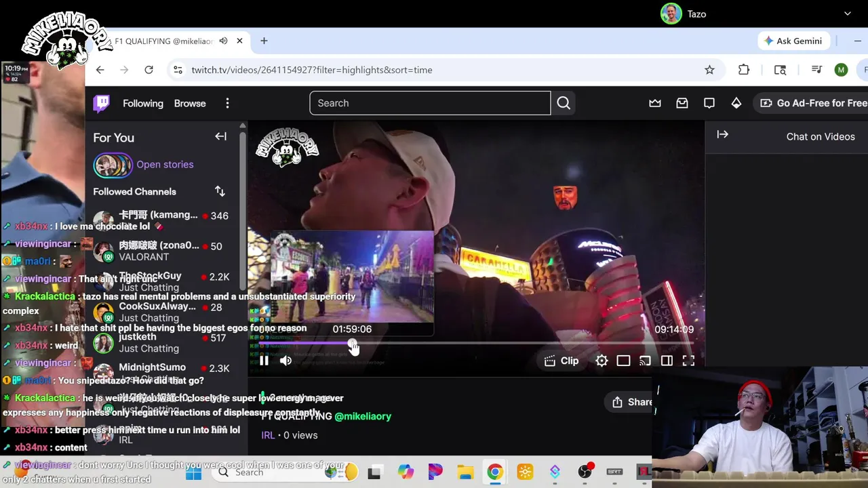Click the IRL category link
The height and width of the screenshot is (488, 868).
click(x=268, y=435)
